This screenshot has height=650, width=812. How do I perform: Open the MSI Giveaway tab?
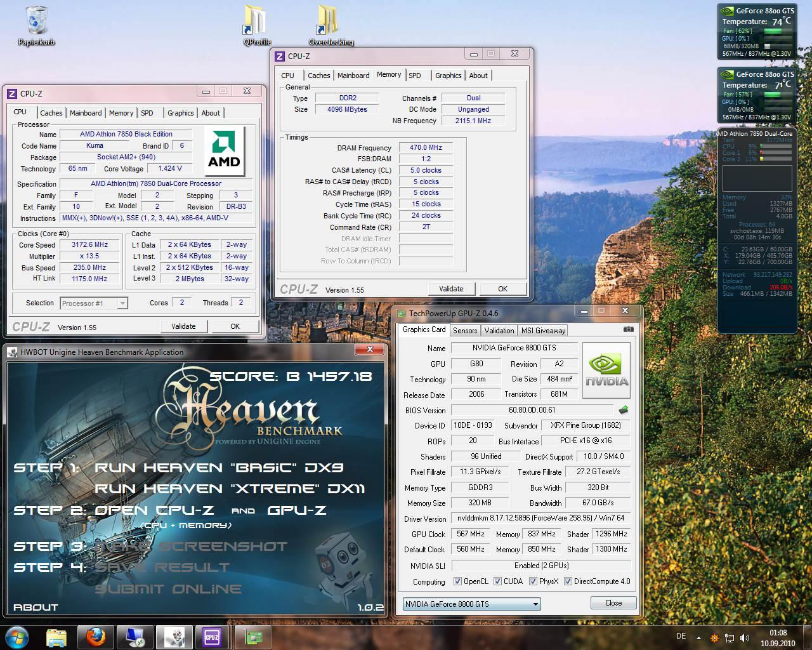[543, 330]
